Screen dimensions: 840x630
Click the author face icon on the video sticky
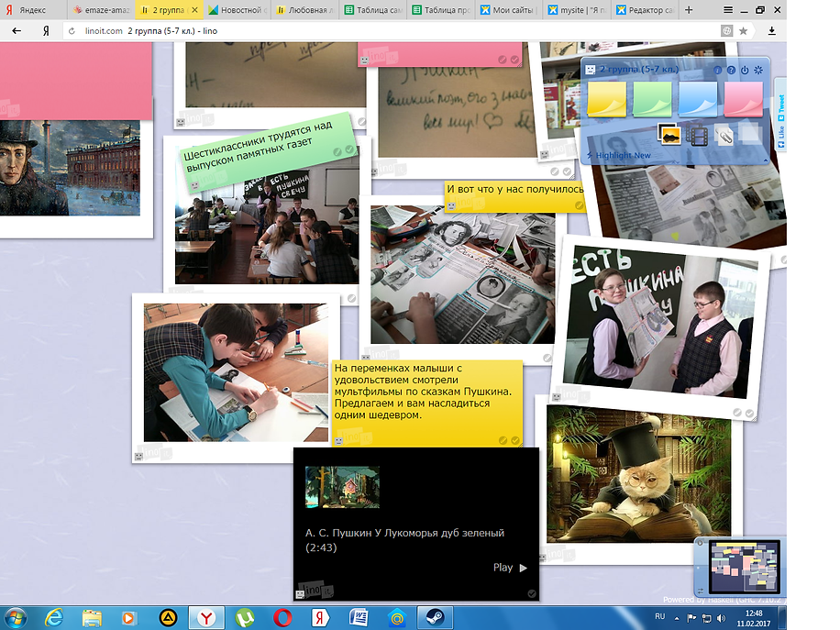[x=300, y=594]
